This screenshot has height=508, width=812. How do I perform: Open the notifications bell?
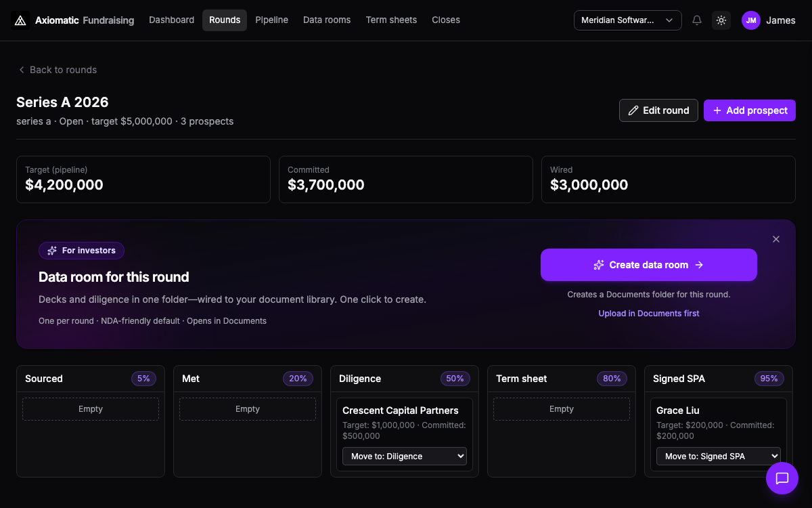click(697, 20)
